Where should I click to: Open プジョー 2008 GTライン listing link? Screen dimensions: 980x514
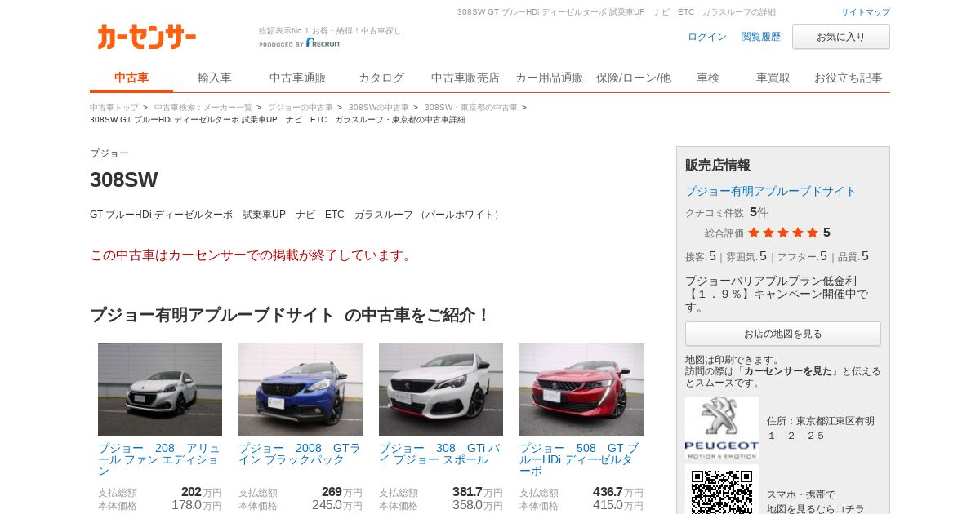click(x=300, y=454)
